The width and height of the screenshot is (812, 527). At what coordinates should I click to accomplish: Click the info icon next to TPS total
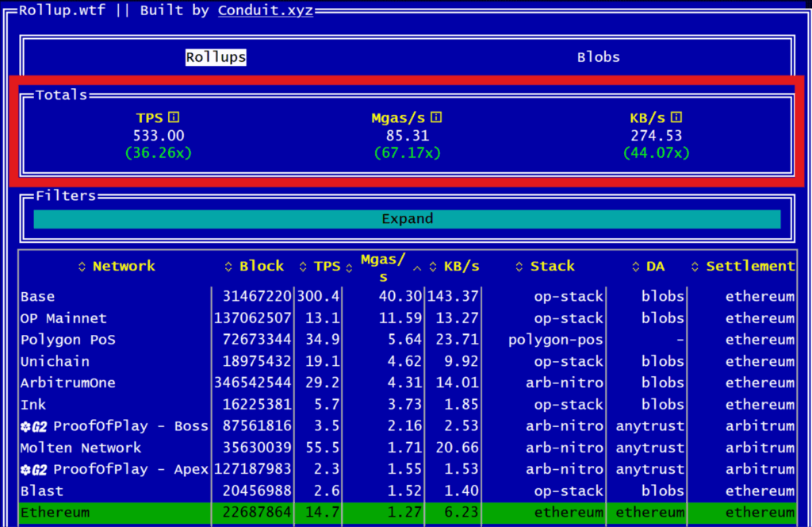click(174, 117)
